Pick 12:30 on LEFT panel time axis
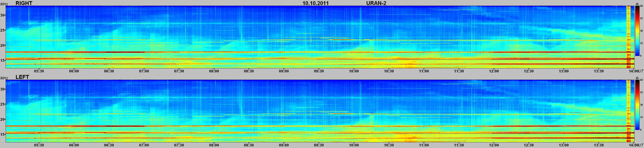Viewport: 644px width, 148px height. click(529, 145)
